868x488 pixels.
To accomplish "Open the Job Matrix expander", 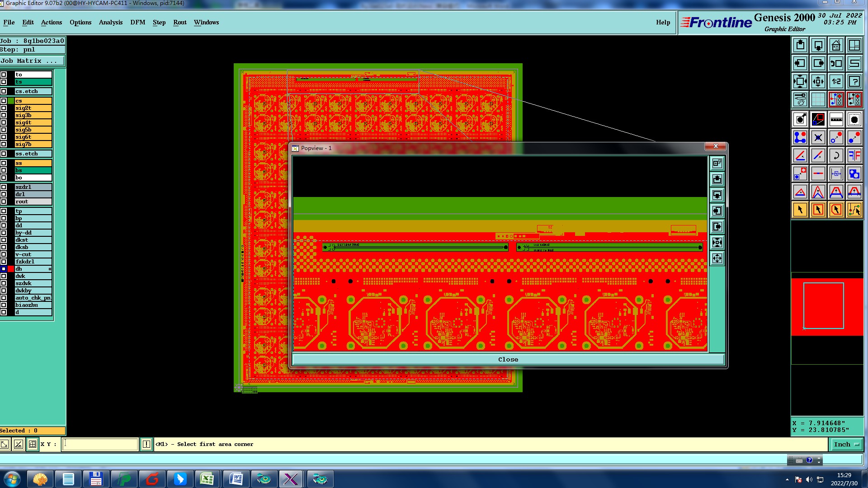I will pos(32,61).
